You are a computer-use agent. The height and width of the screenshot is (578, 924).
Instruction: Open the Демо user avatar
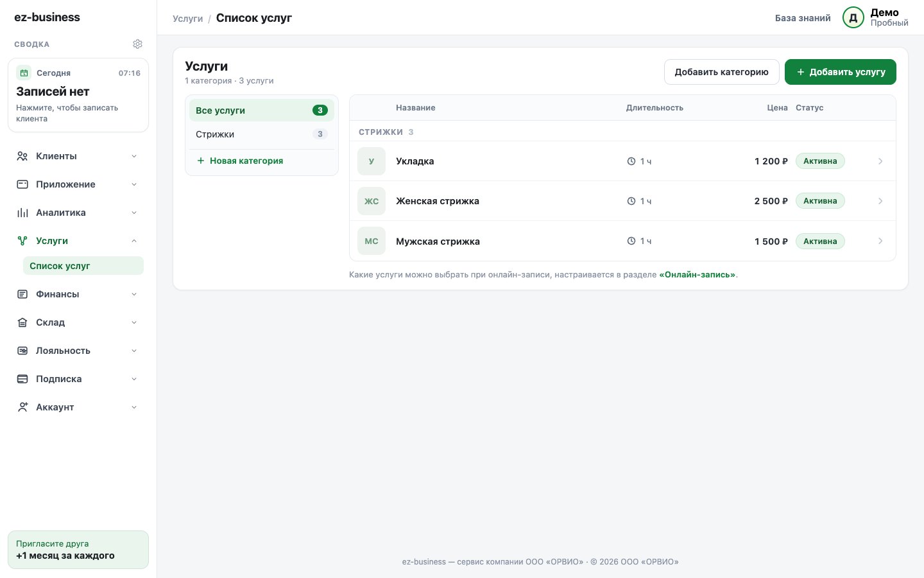tap(853, 18)
